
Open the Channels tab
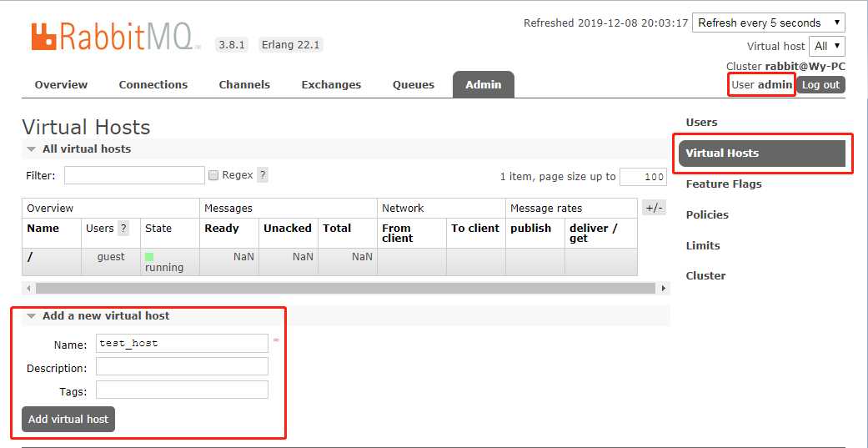[244, 85]
